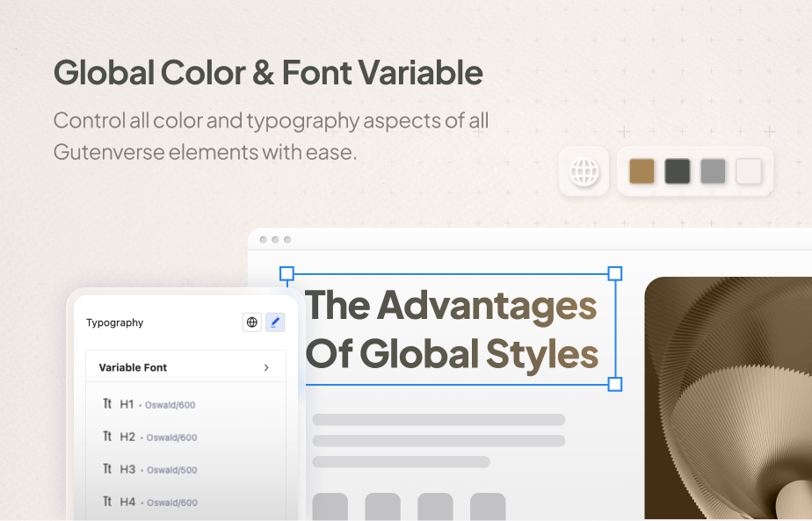This screenshot has width=812, height=521.
Task: Select the white color swatch
Action: tap(749, 171)
